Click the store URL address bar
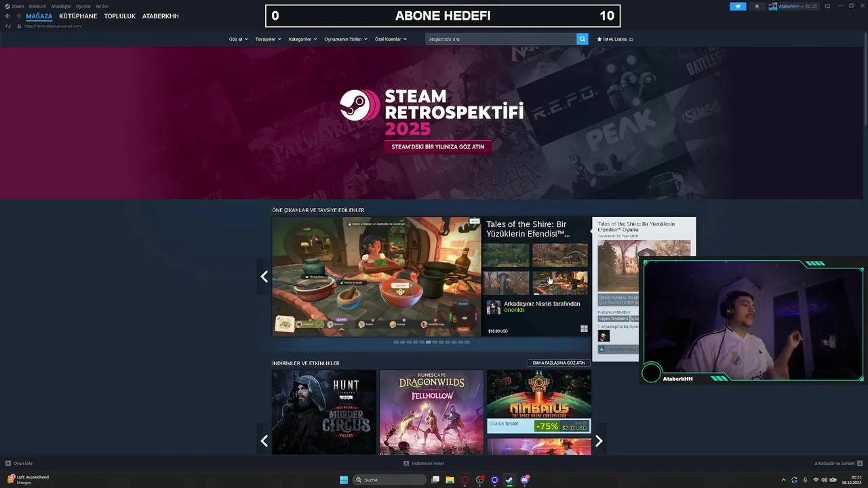Image resolution: width=868 pixels, height=488 pixels. [x=53, y=26]
